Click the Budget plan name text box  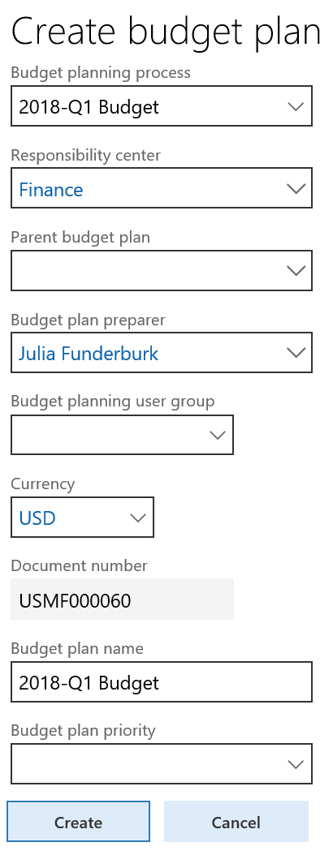coord(162,682)
